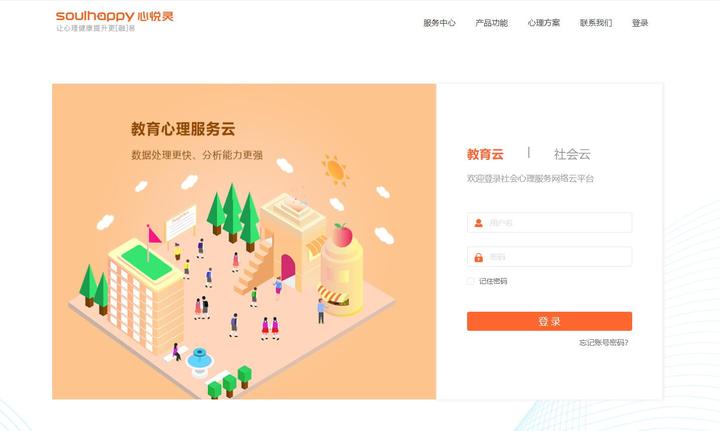Toggle the 记住密码 checkbox
This screenshot has height=431, width=720.
471,281
